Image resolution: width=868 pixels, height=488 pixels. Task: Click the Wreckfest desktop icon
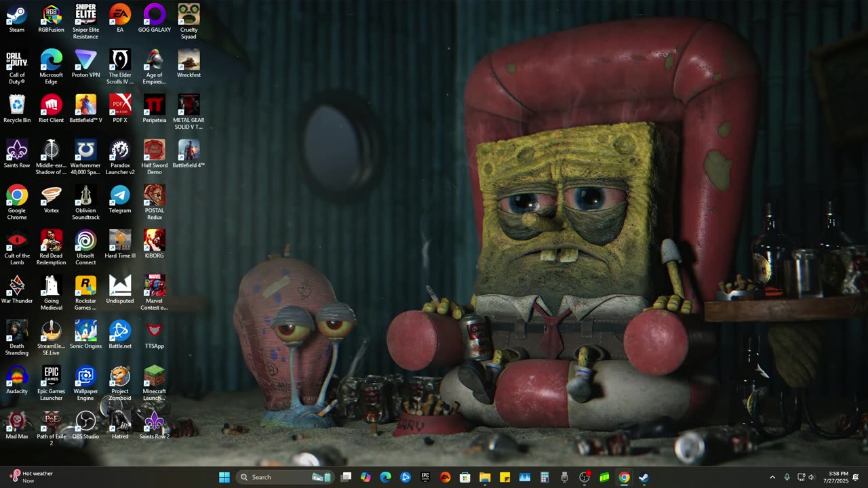click(189, 64)
